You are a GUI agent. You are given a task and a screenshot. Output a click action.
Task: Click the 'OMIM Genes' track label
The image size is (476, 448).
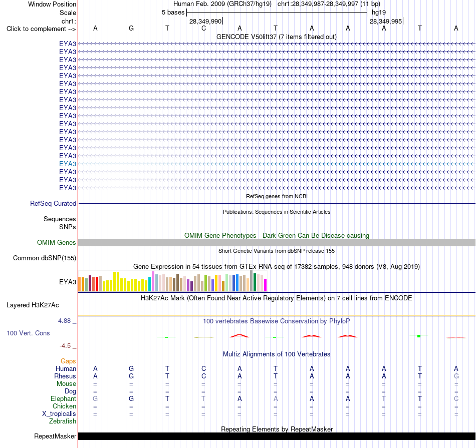tap(56, 242)
